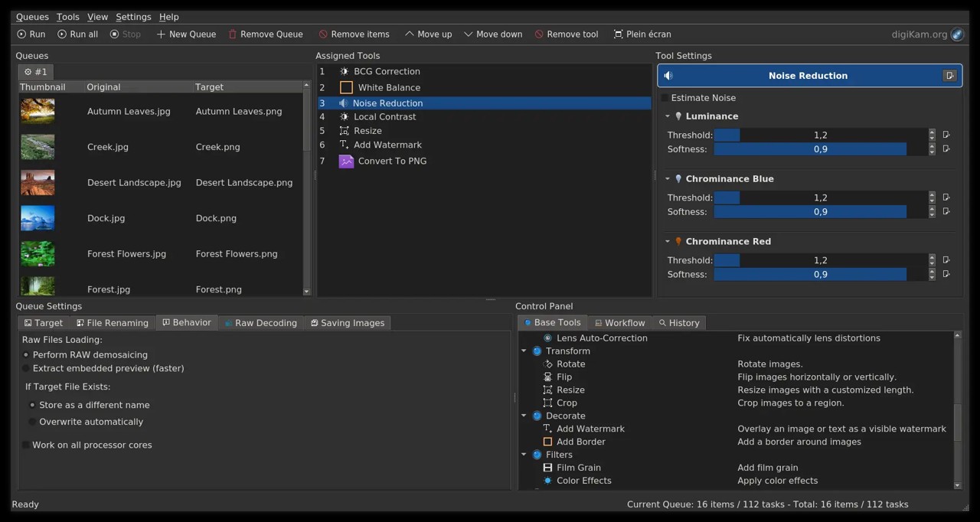
Task: Click the Remove tool button
Action: click(567, 34)
